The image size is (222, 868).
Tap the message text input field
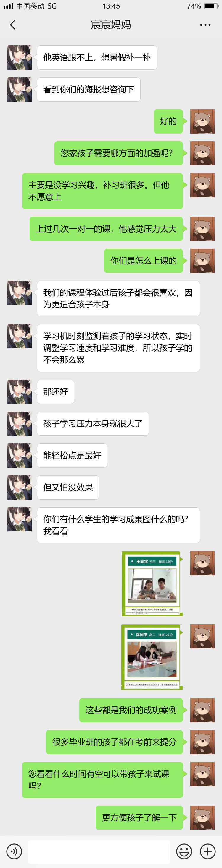click(99, 852)
